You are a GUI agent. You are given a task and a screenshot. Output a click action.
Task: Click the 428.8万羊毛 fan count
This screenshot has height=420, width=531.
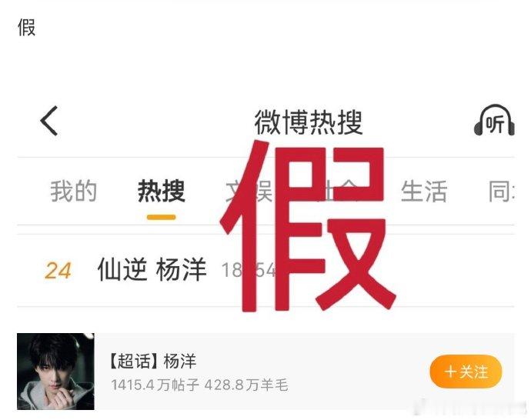click(x=246, y=385)
